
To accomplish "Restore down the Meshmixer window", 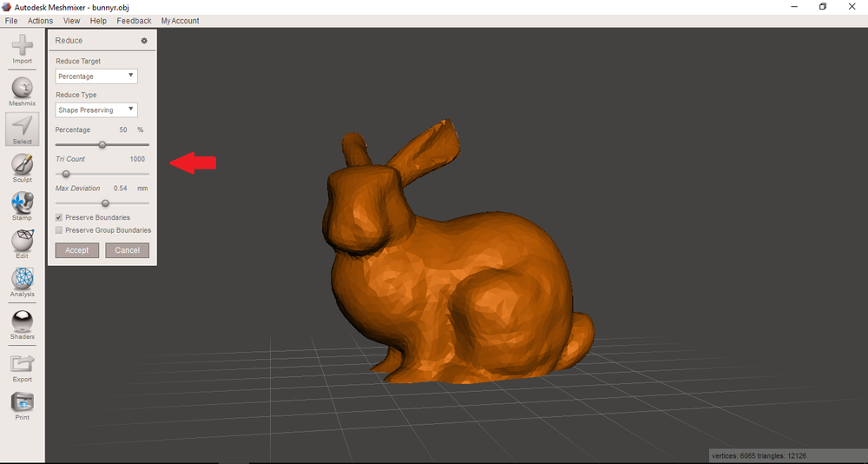I will pyautogui.click(x=823, y=7).
